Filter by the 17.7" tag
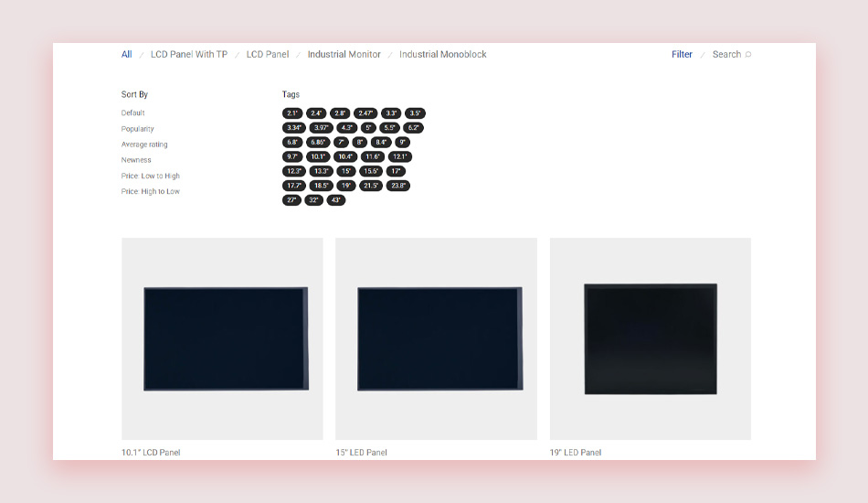Image resolution: width=868 pixels, height=503 pixels. pyautogui.click(x=294, y=185)
